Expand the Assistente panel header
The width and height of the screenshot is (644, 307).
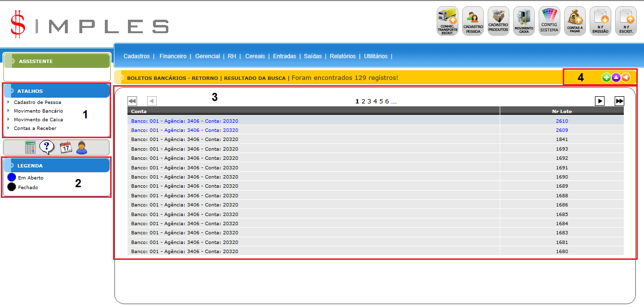57,61
